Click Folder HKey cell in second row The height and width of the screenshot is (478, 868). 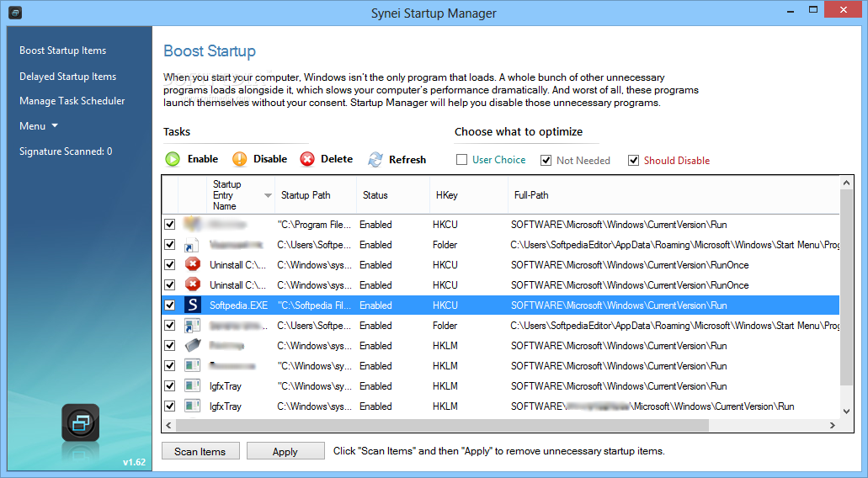point(445,245)
